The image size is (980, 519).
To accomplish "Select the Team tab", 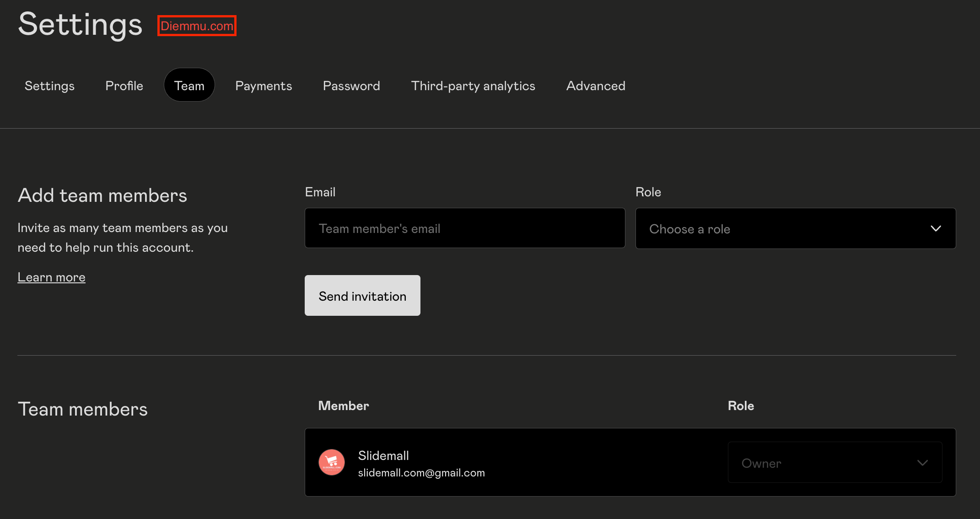I will (189, 86).
